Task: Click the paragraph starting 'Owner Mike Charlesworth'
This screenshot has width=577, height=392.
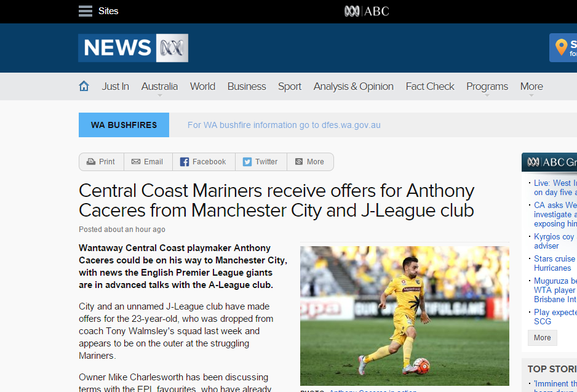Action: coord(175,383)
